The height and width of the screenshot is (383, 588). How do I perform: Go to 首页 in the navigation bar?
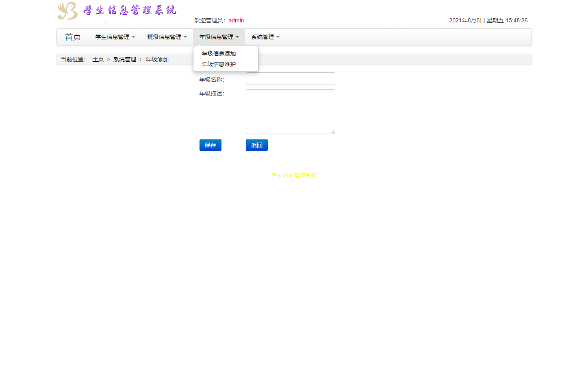pos(73,37)
